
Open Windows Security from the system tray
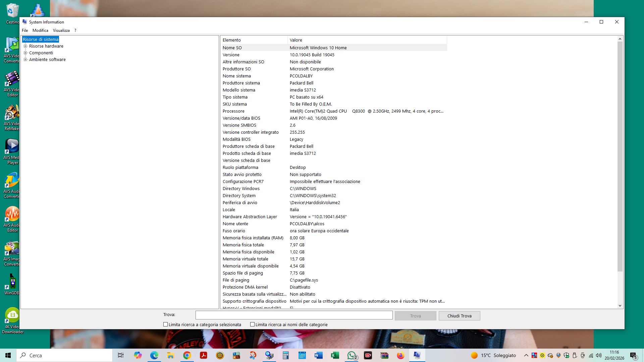[x=567, y=355]
